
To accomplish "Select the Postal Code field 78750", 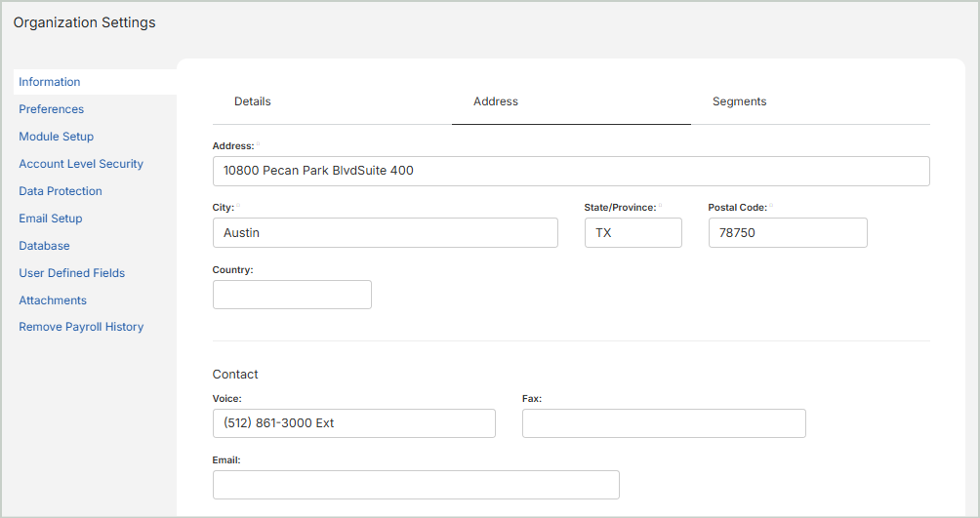I will (787, 233).
